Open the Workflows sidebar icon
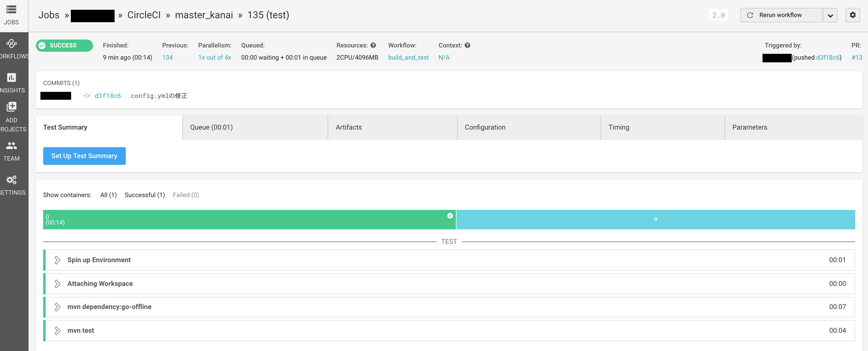Viewport: 868px width, 351px height. [12, 43]
